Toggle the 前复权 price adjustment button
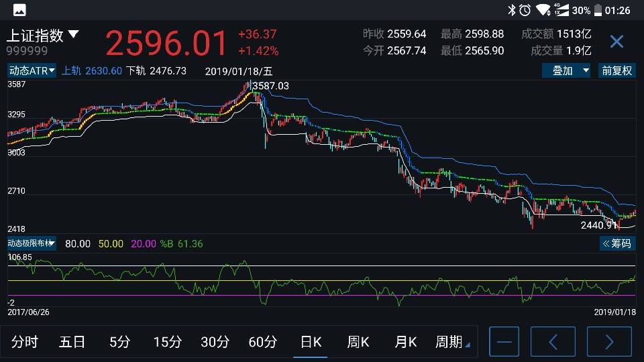This screenshot has height=362, width=644. 616,71
